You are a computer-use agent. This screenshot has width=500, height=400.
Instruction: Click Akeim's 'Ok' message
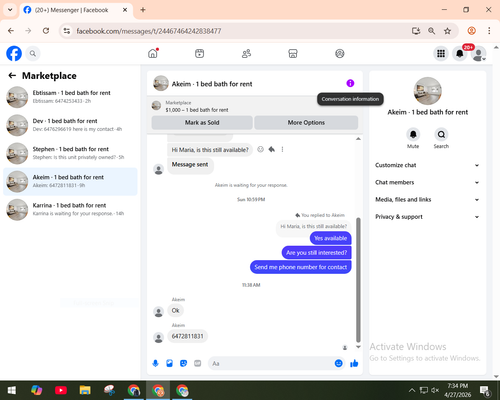[175, 310]
